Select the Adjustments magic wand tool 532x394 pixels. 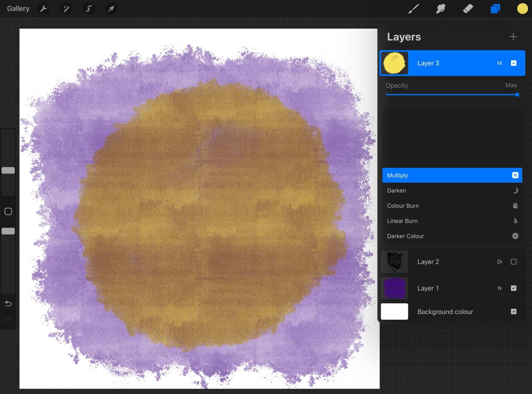(66, 8)
